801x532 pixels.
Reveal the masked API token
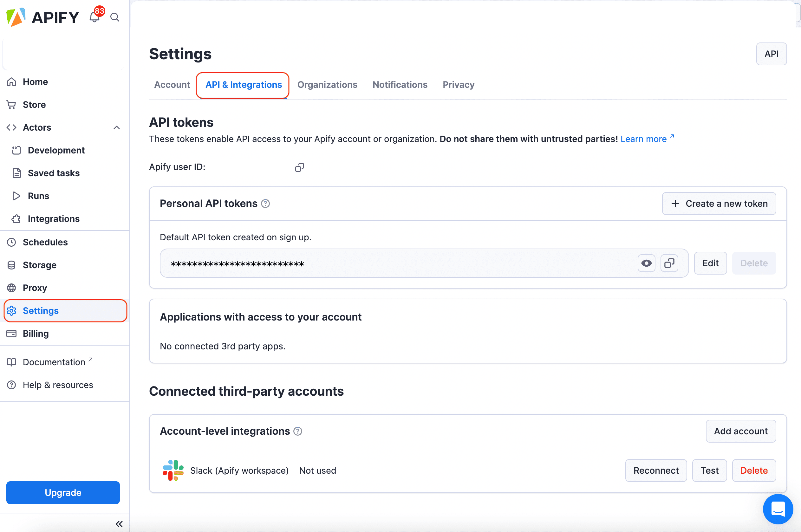point(646,263)
